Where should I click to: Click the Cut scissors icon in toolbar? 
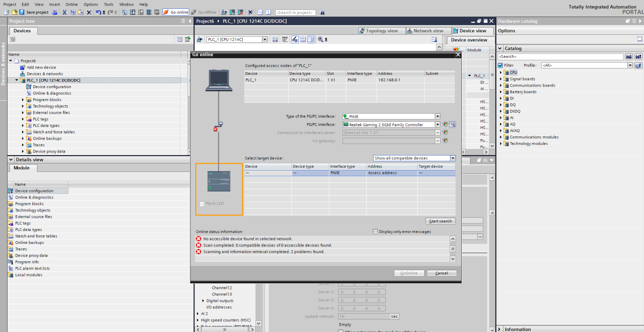tap(64, 12)
